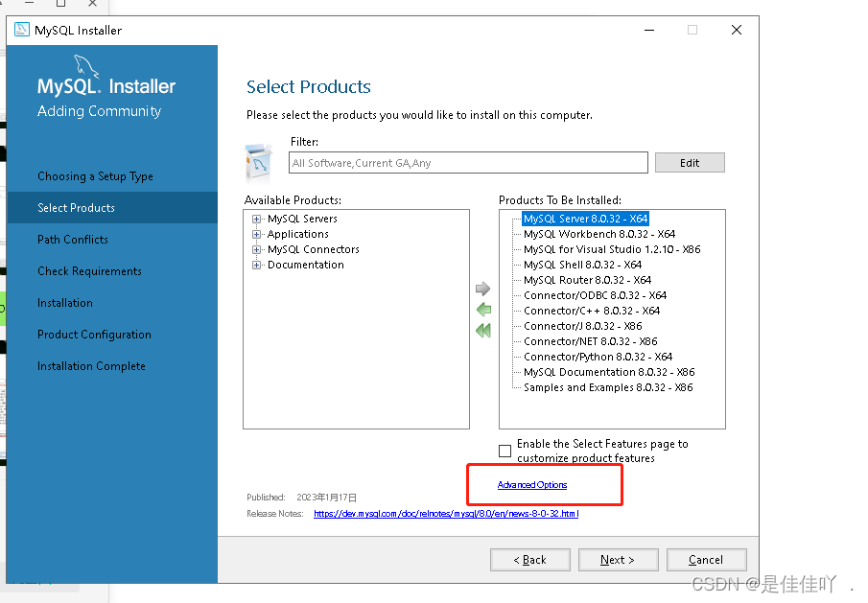Click the filter software box icon
The image size is (868, 603).
coord(259,163)
